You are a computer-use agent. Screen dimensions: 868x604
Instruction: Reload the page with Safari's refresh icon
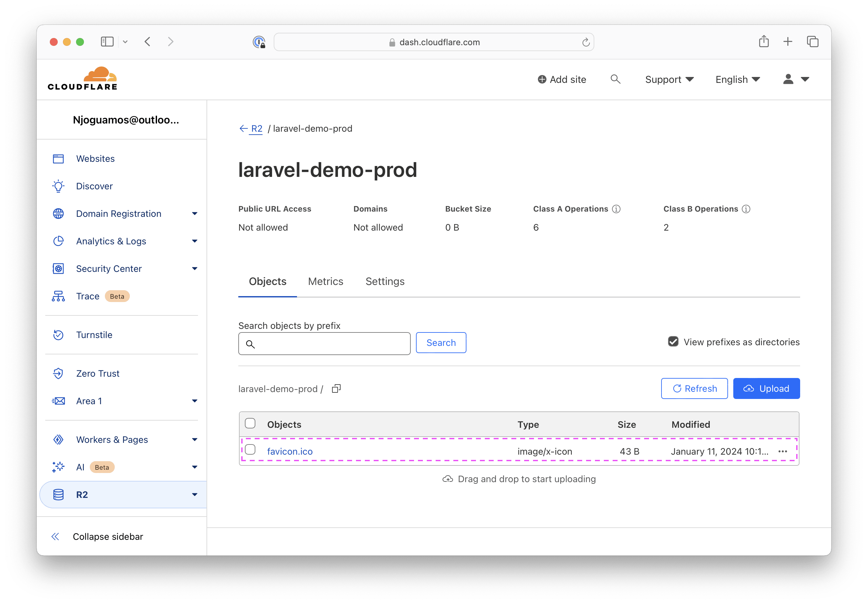[585, 42]
